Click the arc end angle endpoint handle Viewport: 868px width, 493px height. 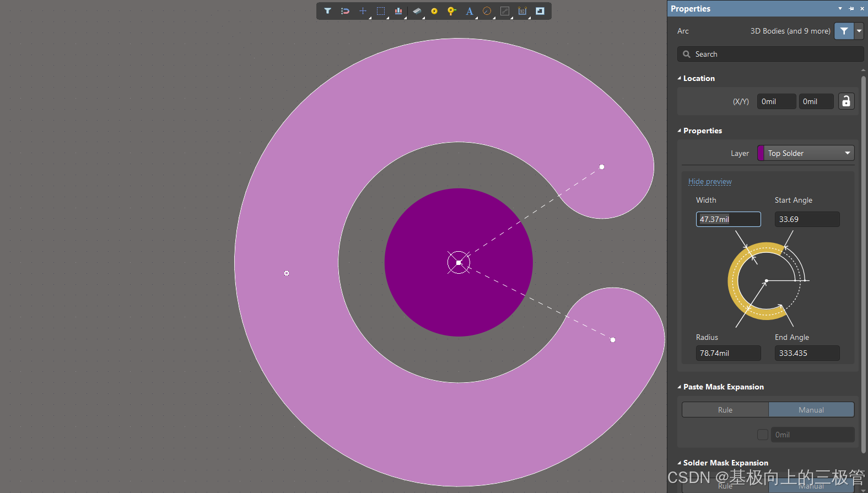tap(613, 340)
